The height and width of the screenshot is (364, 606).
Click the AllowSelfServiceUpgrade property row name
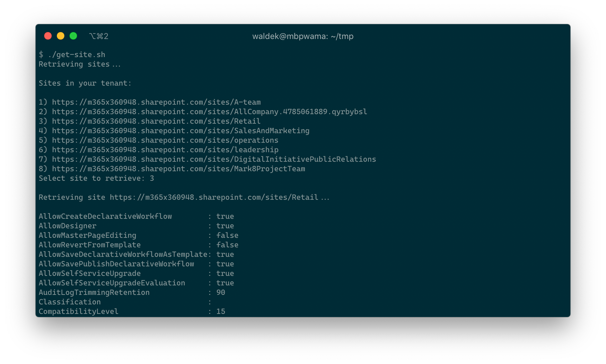click(x=90, y=273)
